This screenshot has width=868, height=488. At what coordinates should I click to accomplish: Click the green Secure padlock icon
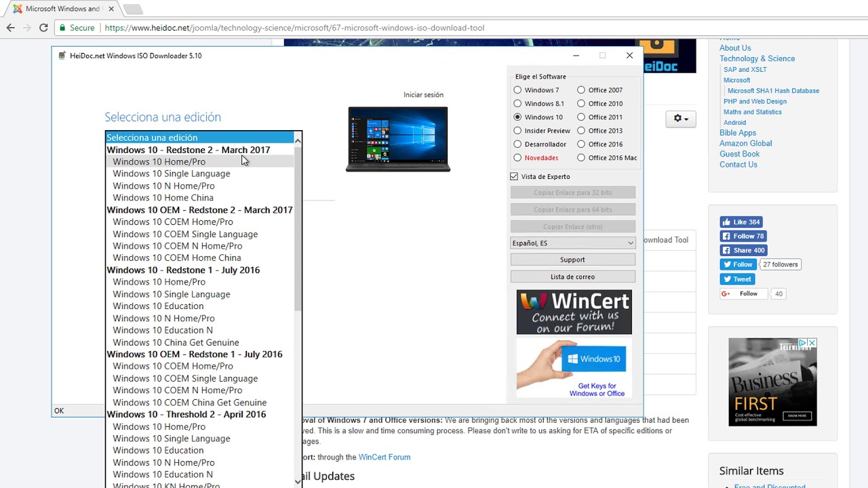pyautogui.click(x=62, y=28)
